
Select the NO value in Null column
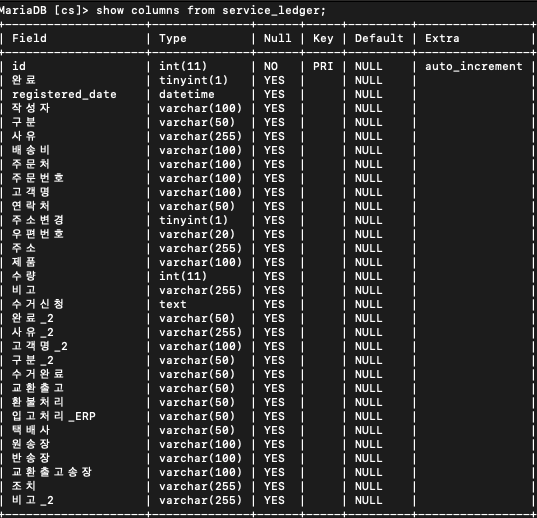pyautogui.click(x=271, y=66)
